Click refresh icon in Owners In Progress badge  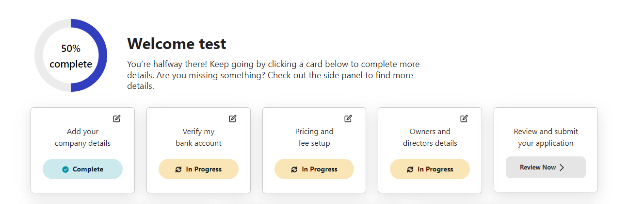[x=410, y=170]
